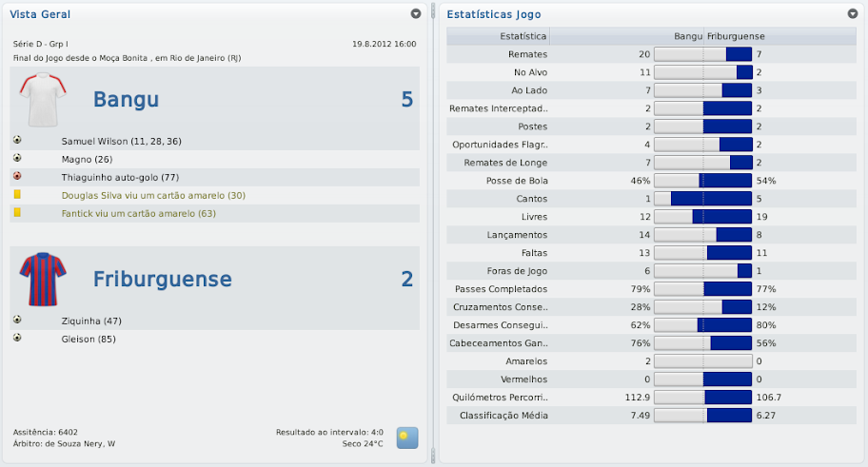Open the Vista Geral panel dropdown arrow
868x467 pixels.
[x=416, y=14]
